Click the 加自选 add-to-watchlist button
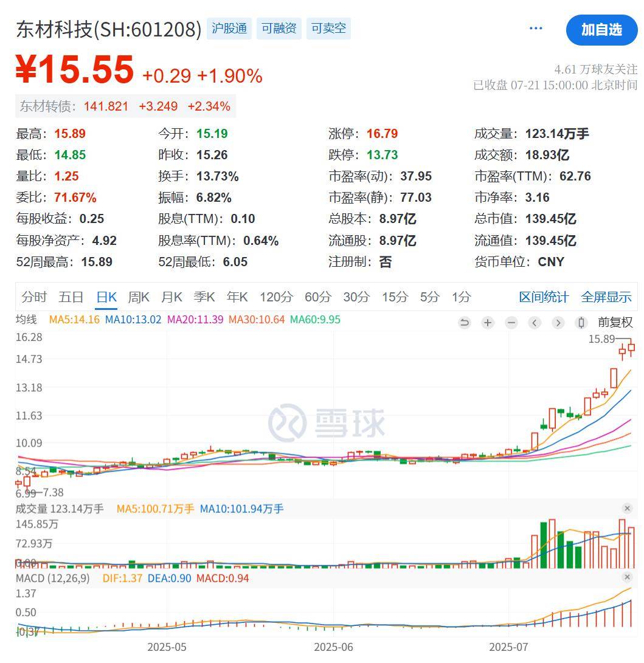This screenshot has height=663, width=644. click(x=601, y=30)
